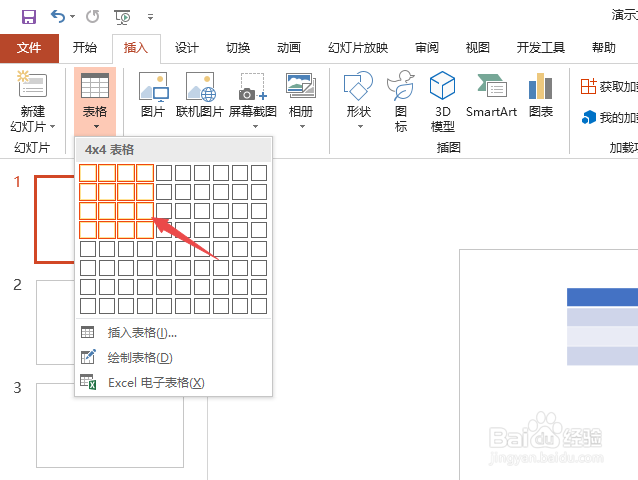Open the 视图 (View) tab
This screenshot has width=638, height=480.
click(x=478, y=48)
